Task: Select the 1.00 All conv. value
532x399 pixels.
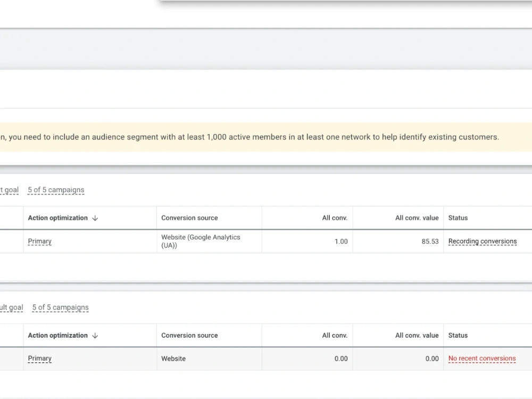Action: click(341, 242)
